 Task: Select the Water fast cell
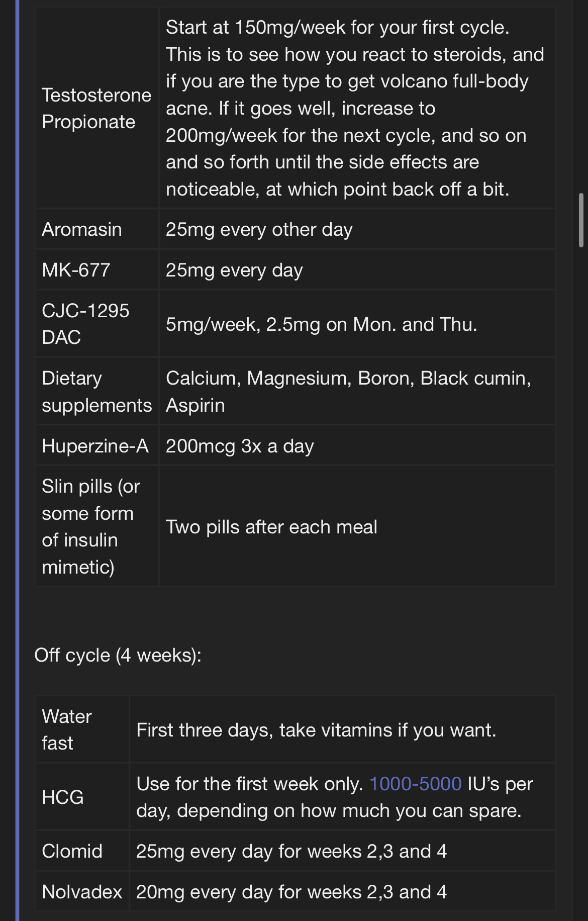click(82, 729)
